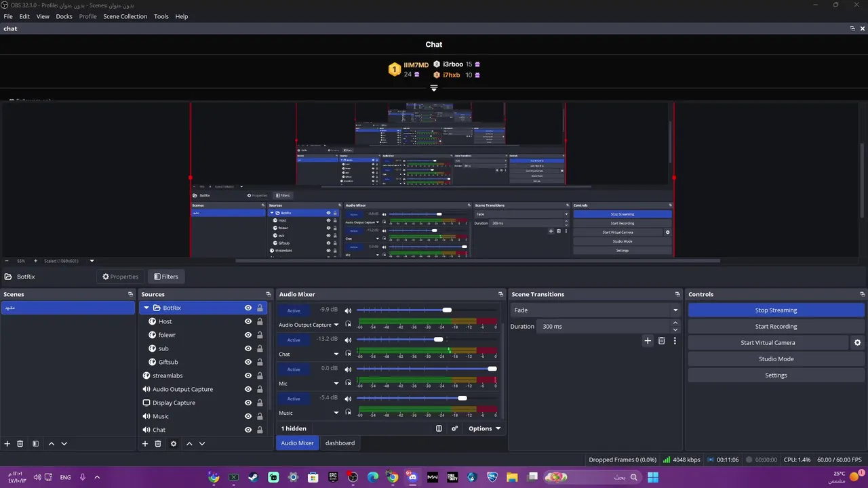Unlock the Music source lock icon
Screen dimensions: 868x488
pyautogui.click(x=260, y=416)
